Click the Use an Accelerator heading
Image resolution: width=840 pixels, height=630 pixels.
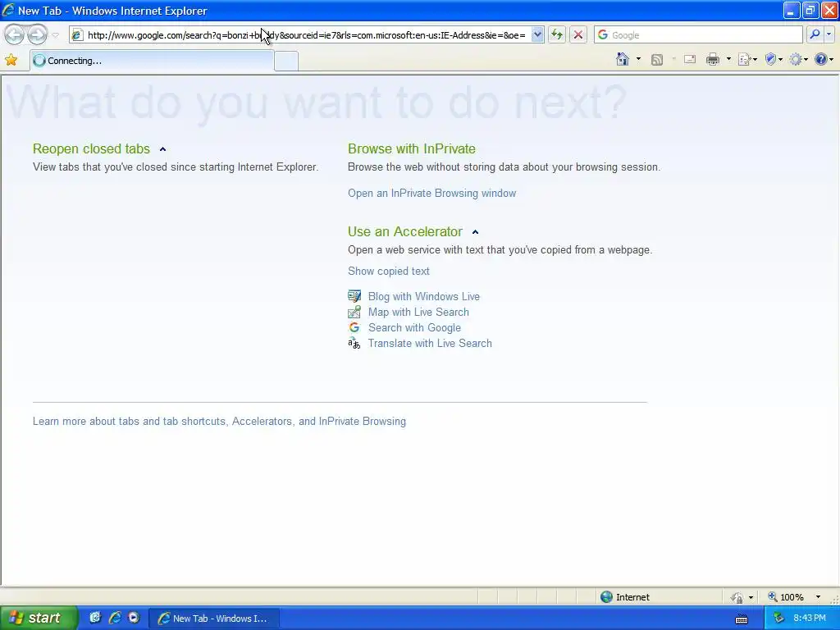click(x=405, y=231)
